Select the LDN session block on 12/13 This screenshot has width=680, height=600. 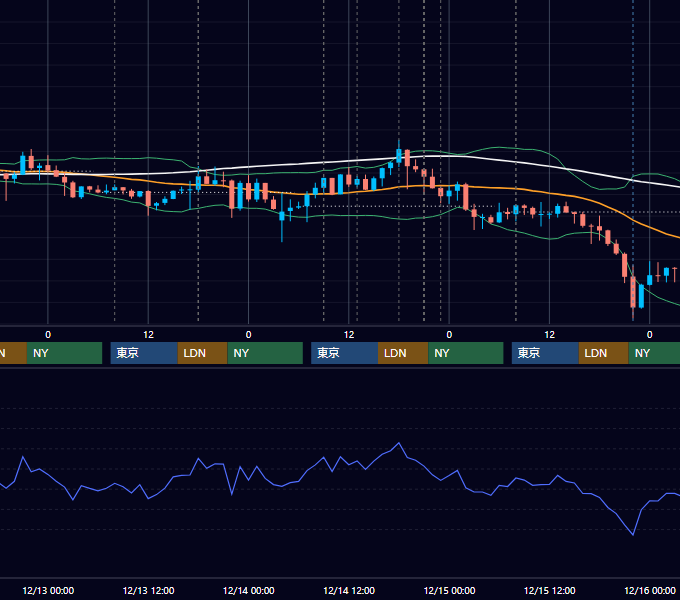tap(203, 353)
